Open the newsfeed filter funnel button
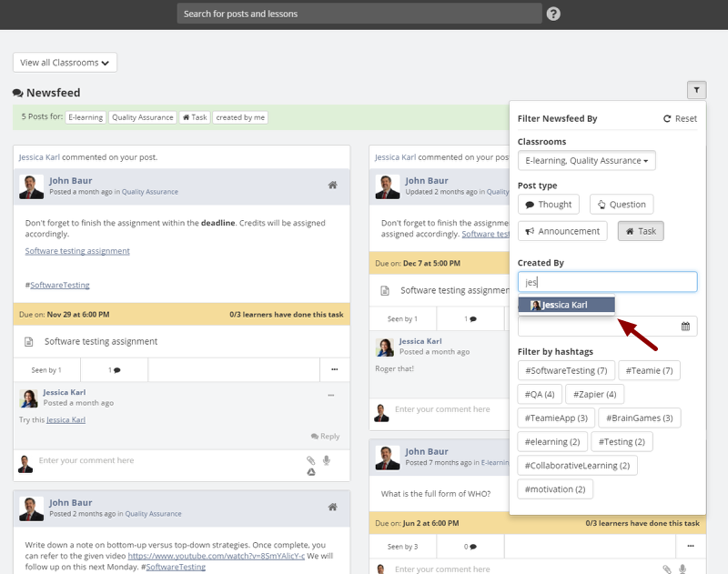The image size is (728, 574). tap(696, 90)
